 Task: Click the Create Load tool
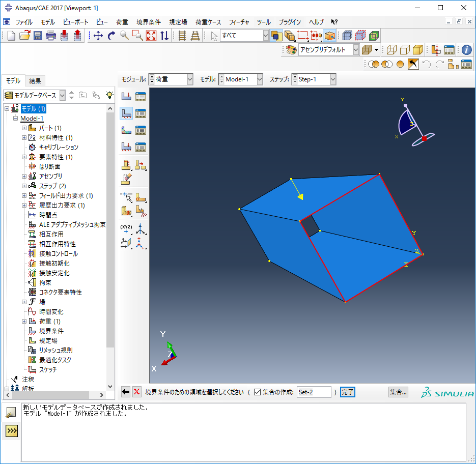coord(126,97)
